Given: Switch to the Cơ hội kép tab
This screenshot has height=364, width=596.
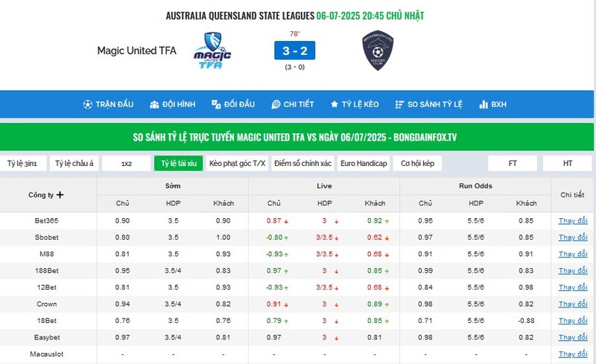Looking at the screenshot, I should [417, 163].
